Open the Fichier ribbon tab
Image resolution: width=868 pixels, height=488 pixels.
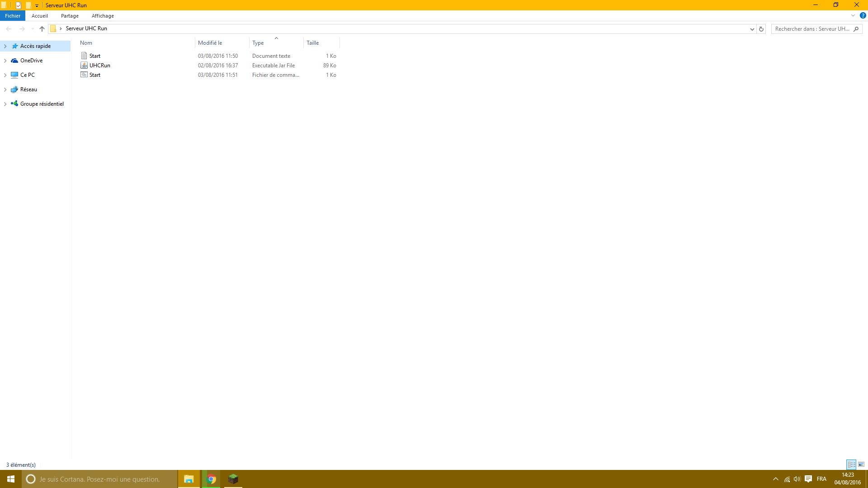pyautogui.click(x=13, y=16)
